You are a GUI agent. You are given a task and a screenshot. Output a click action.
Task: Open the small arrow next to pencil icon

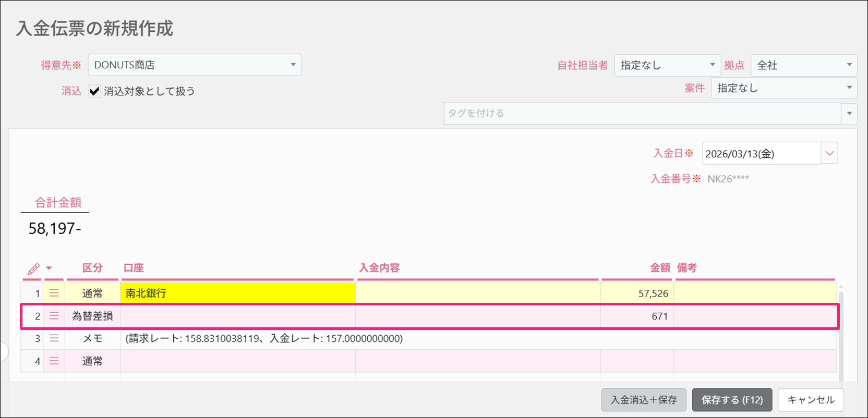coord(49,268)
